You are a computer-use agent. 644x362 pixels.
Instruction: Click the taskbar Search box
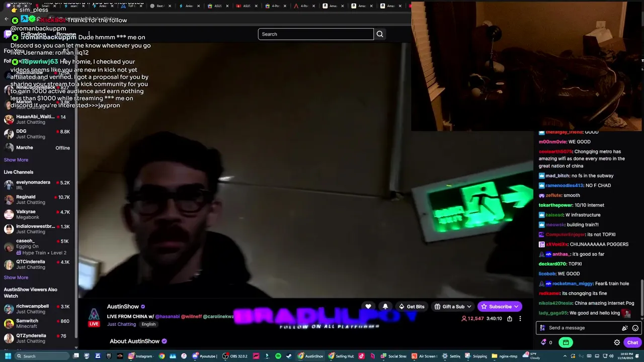[42, 356]
